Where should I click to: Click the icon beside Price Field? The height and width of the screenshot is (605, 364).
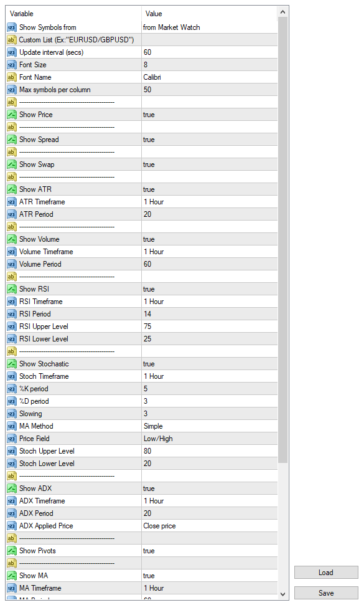pyautogui.click(x=12, y=439)
